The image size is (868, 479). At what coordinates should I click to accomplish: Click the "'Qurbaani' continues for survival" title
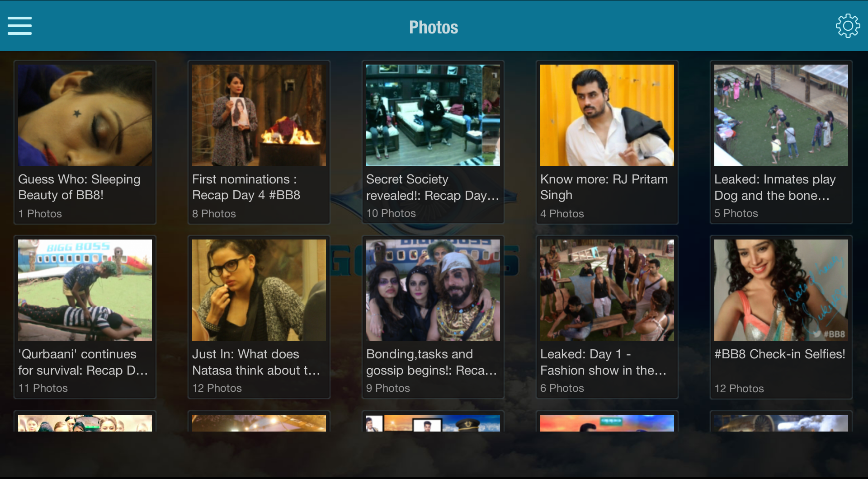click(83, 362)
